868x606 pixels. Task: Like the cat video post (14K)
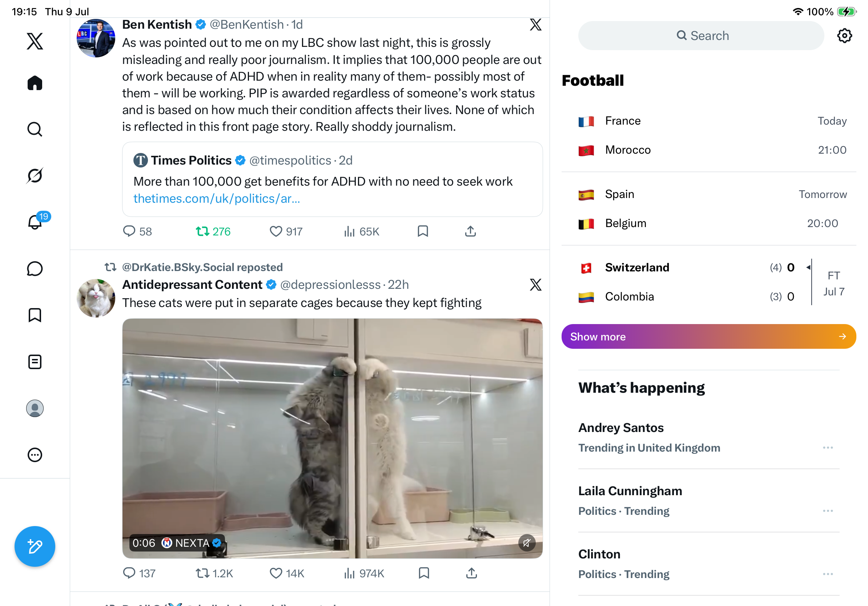click(x=286, y=574)
